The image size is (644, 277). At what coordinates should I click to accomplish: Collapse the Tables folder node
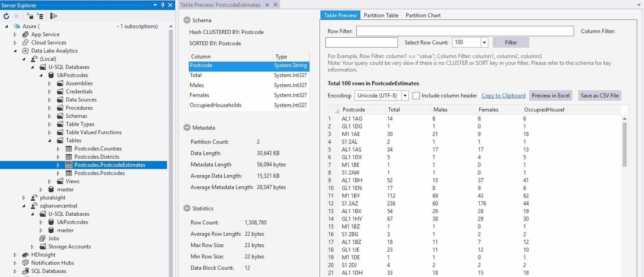(49, 140)
